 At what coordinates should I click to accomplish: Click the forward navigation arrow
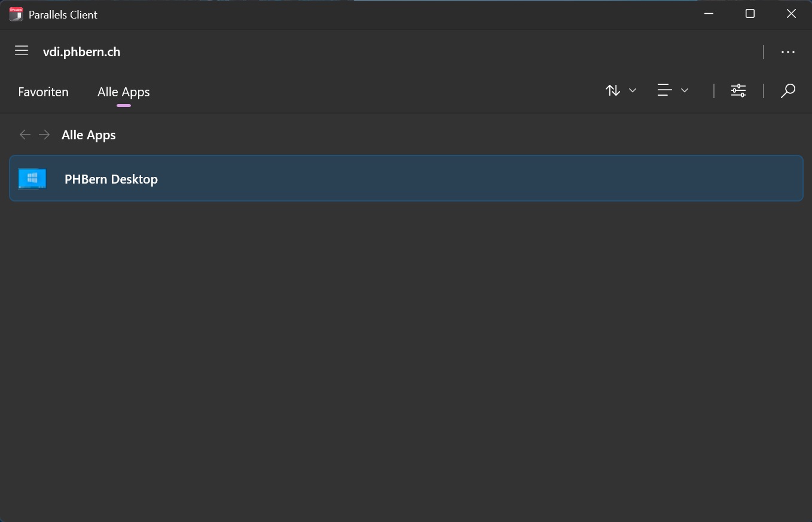click(x=44, y=135)
